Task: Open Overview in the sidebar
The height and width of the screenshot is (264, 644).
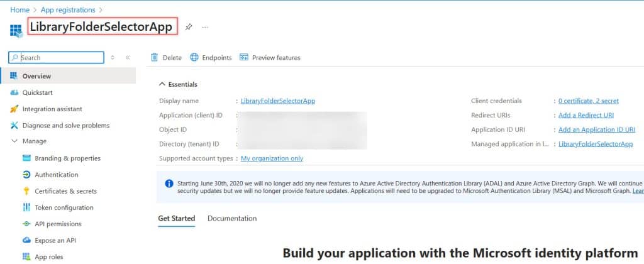Action: (68, 76)
